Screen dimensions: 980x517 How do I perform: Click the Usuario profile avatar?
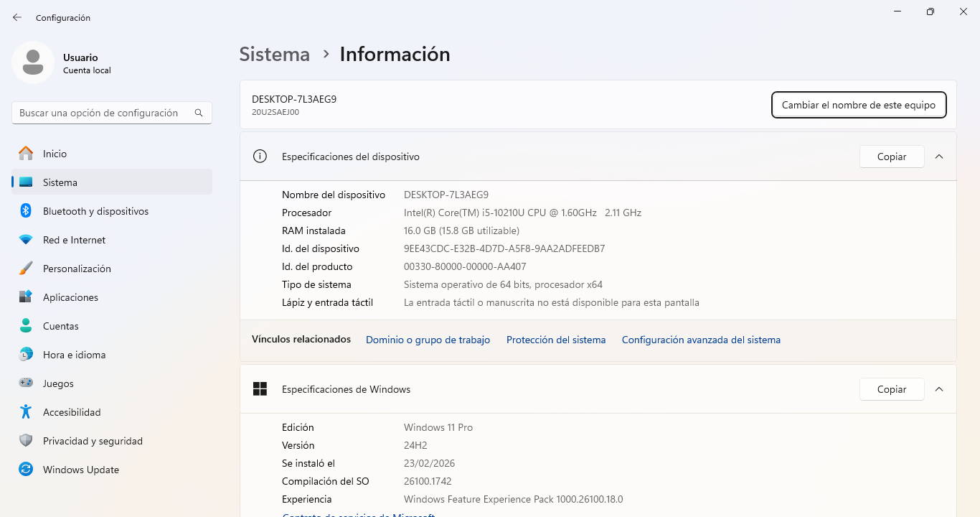pos(33,62)
